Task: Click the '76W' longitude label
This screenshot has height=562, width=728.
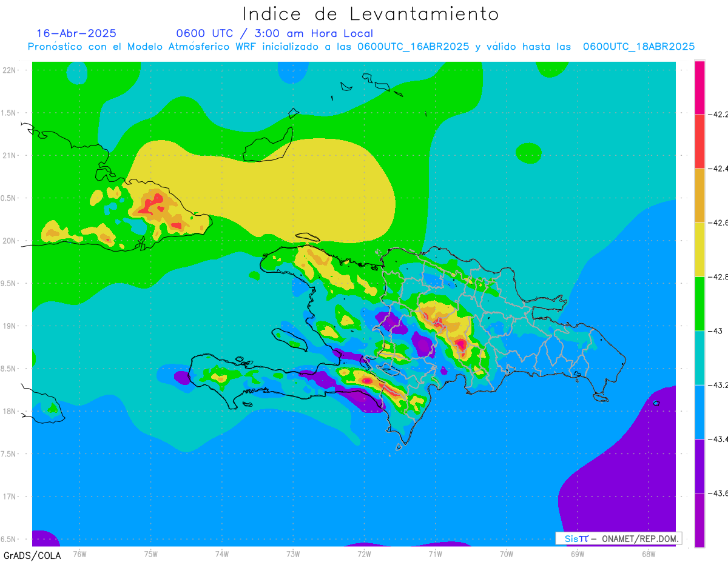Action: tap(79, 554)
